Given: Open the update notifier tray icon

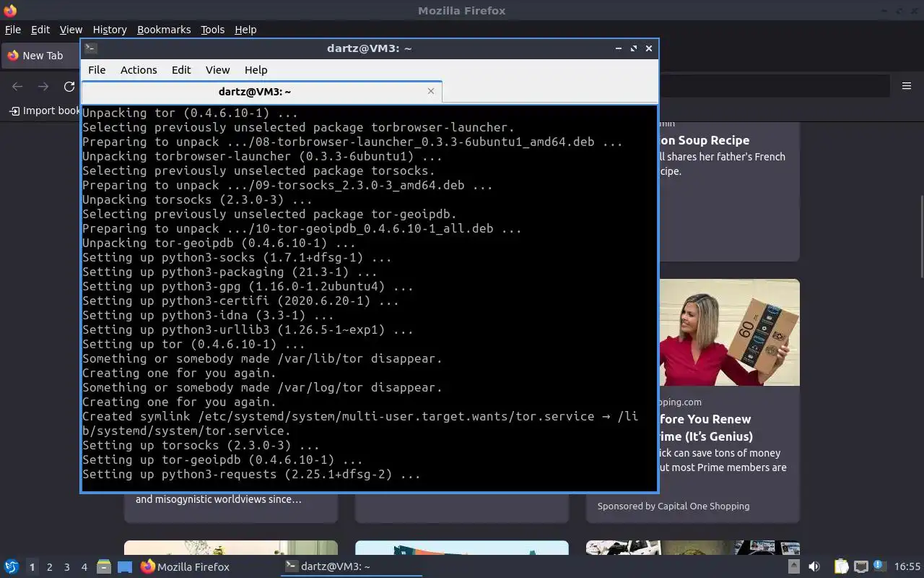Looking at the screenshot, I should coord(879,566).
